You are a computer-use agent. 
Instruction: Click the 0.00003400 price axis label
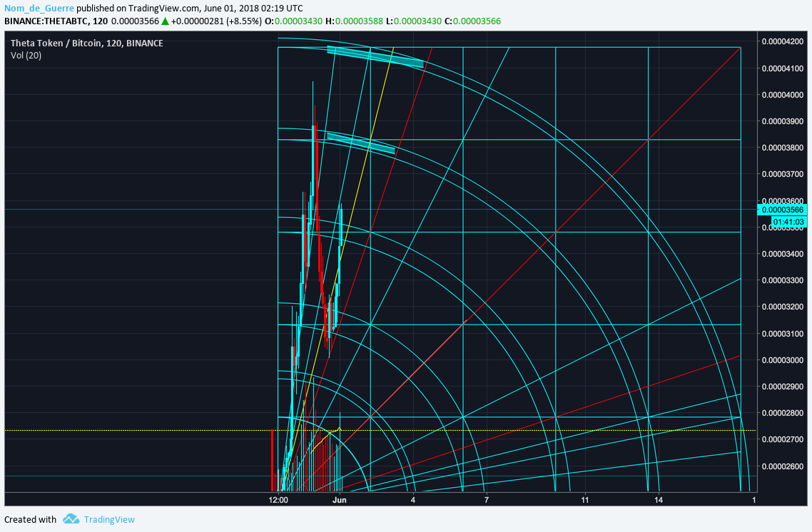pos(783,254)
